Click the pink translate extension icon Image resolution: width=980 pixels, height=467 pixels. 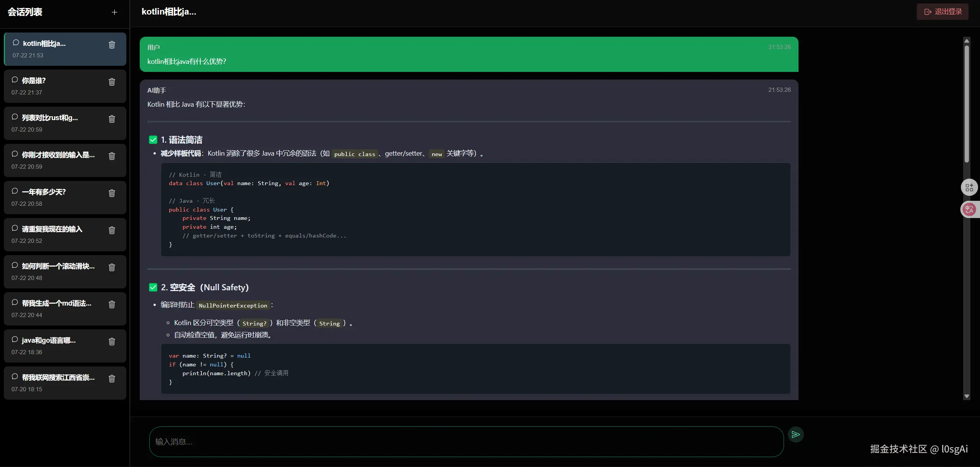pyautogui.click(x=969, y=209)
